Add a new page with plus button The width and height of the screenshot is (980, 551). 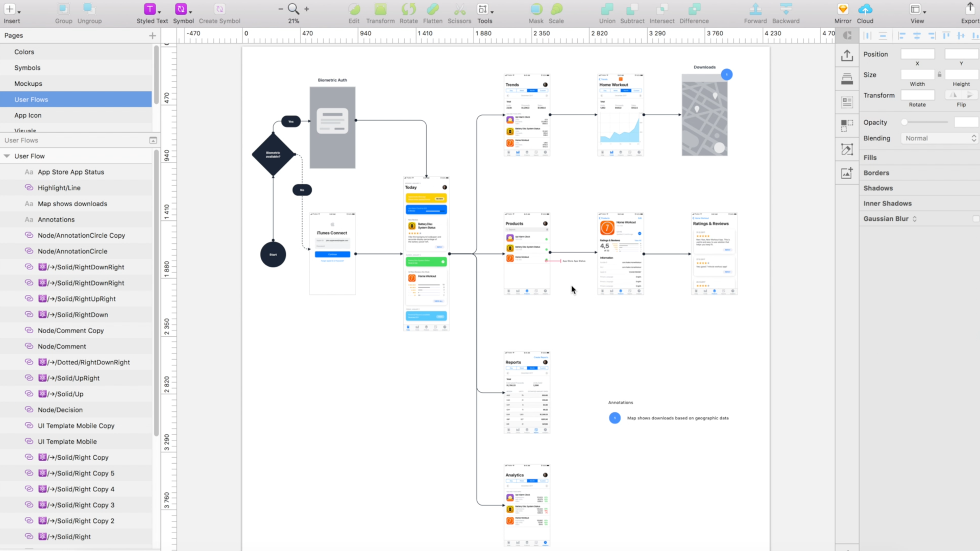click(x=152, y=35)
